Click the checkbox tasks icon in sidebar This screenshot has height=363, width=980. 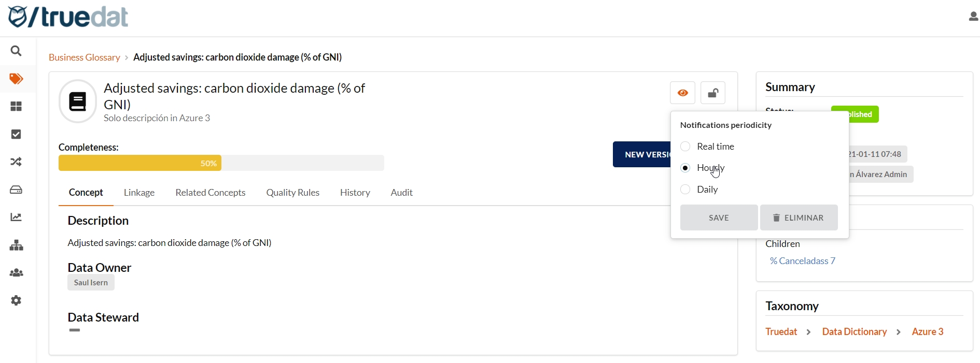pyautogui.click(x=16, y=135)
